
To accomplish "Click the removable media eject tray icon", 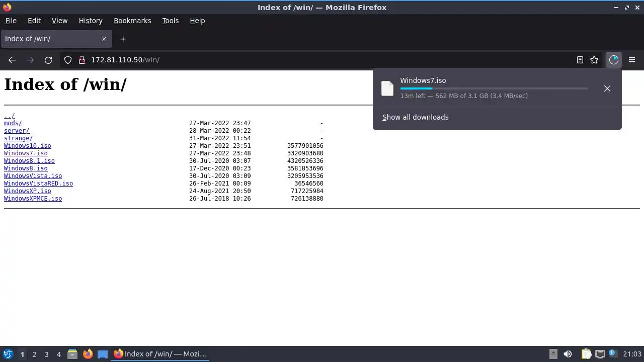I will pyautogui.click(x=553, y=354).
